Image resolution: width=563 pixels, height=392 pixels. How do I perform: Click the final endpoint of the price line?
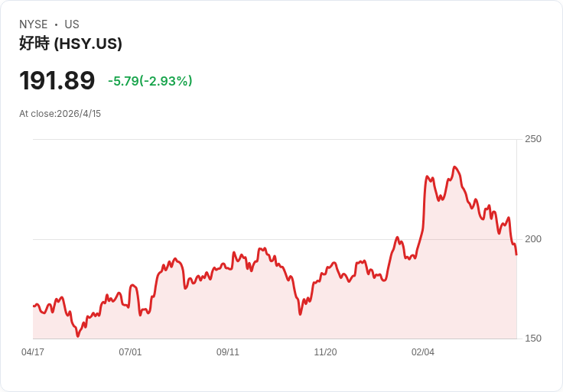point(516,254)
